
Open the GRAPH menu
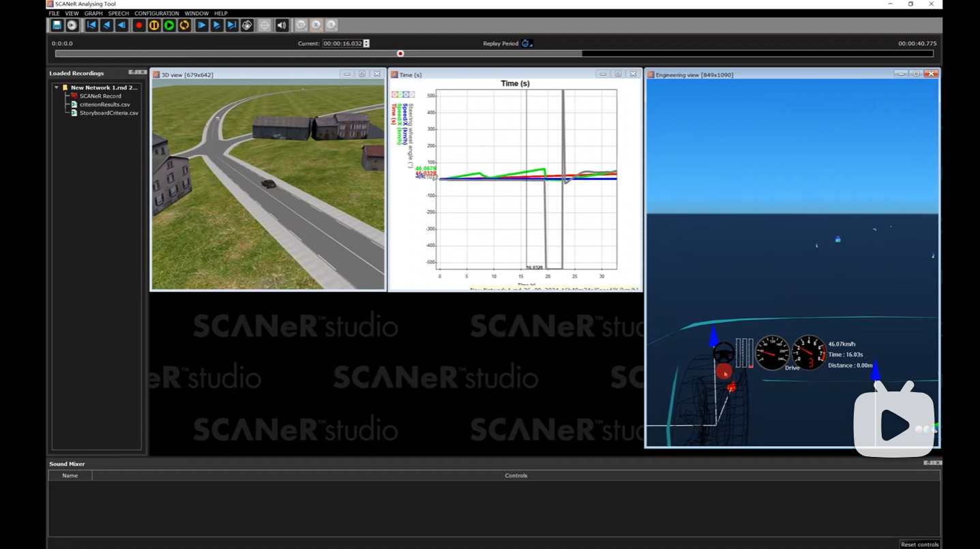point(93,13)
